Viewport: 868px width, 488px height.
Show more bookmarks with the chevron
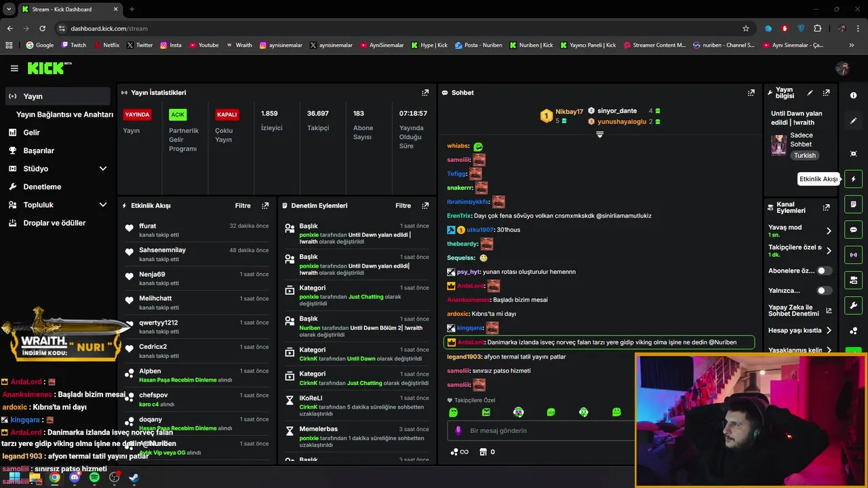pyautogui.click(x=852, y=45)
